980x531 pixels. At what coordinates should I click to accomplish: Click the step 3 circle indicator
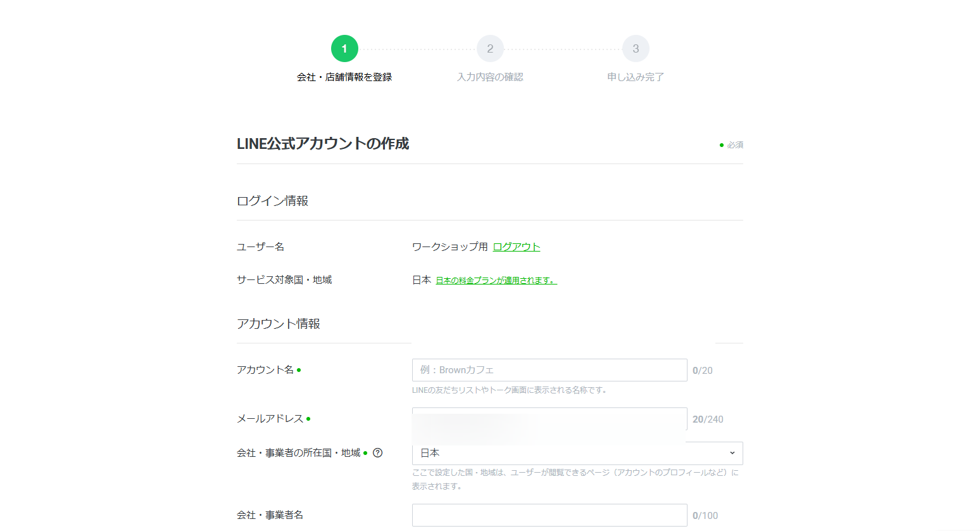coord(635,48)
